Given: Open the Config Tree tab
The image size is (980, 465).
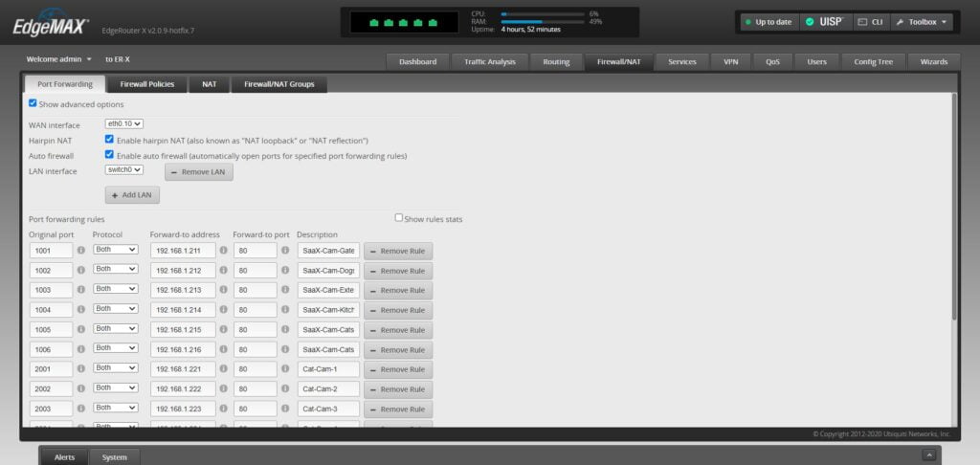Looking at the screenshot, I should click(x=873, y=62).
